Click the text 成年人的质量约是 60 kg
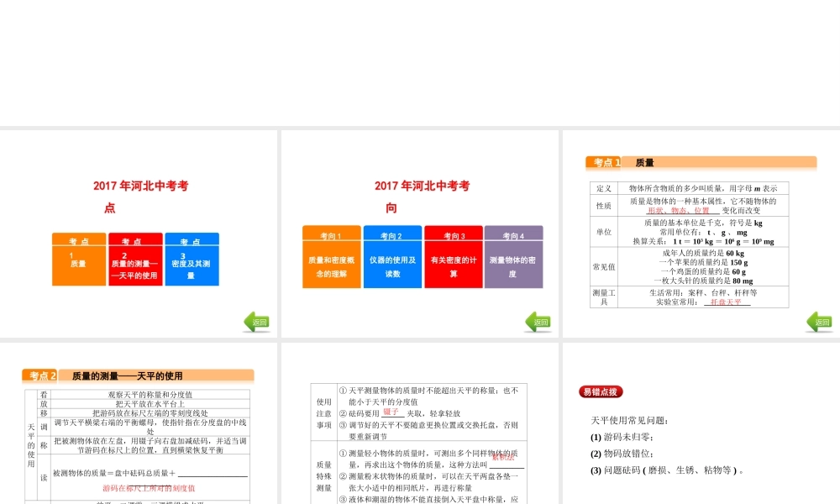 [703, 253]
